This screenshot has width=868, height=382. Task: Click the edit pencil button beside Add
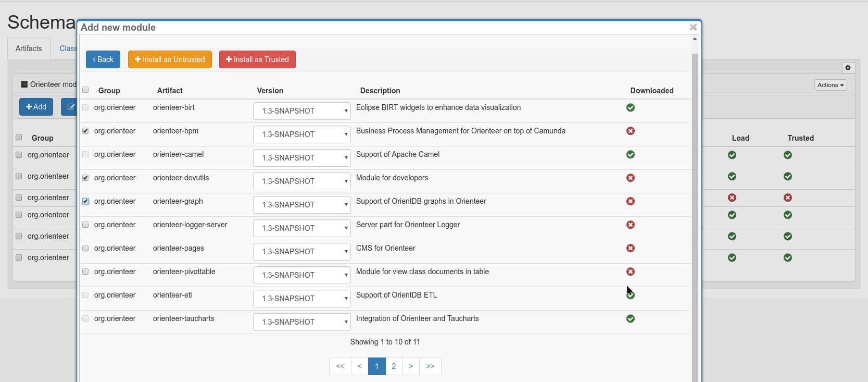70,107
